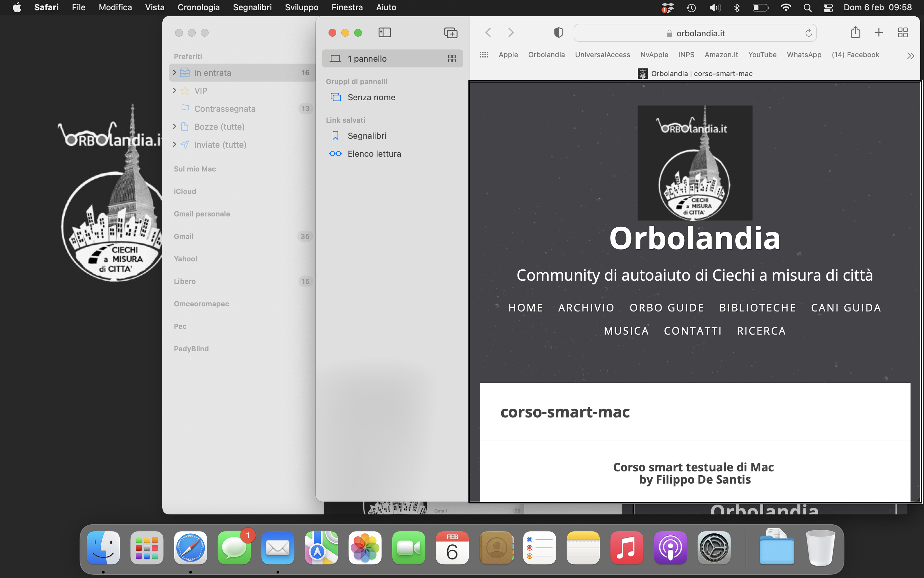Open the WhatsApp bookmark

pos(804,55)
